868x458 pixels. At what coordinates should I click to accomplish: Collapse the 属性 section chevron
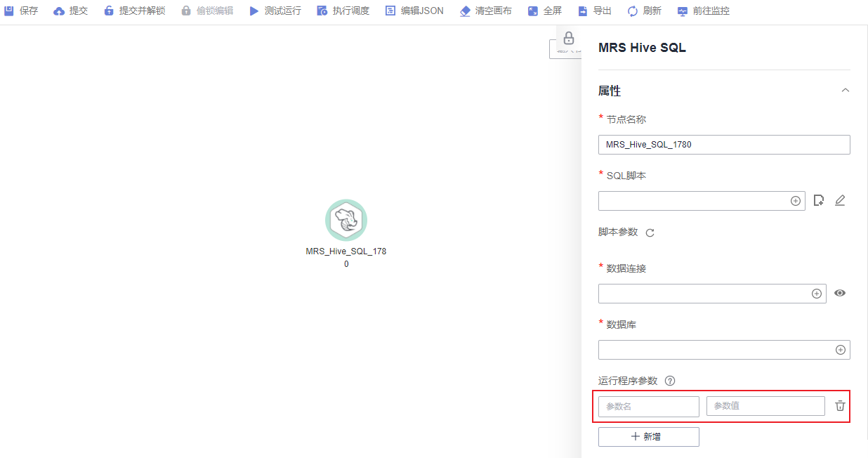pos(846,91)
